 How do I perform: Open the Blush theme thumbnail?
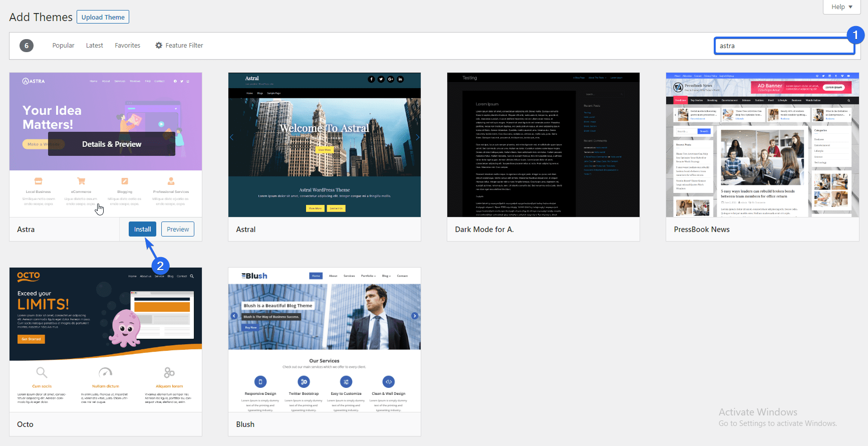click(325, 340)
